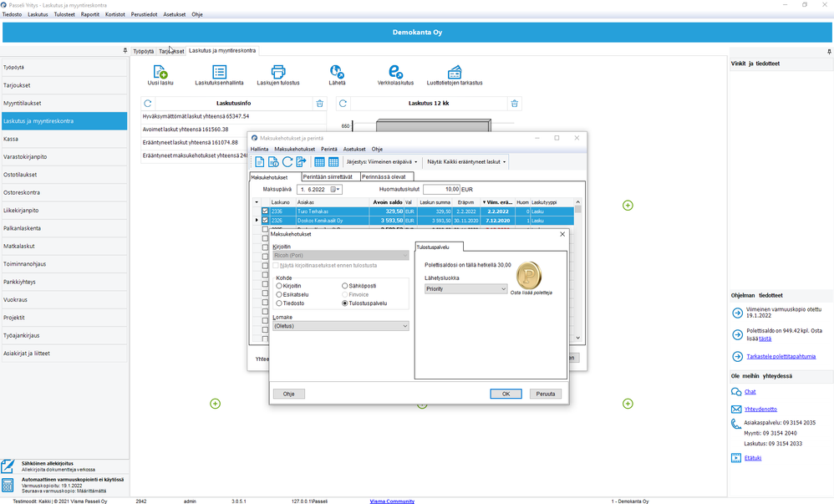Click the Avoin saldo column header
This screenshot has height=504, width=834.
coord(387,202)
